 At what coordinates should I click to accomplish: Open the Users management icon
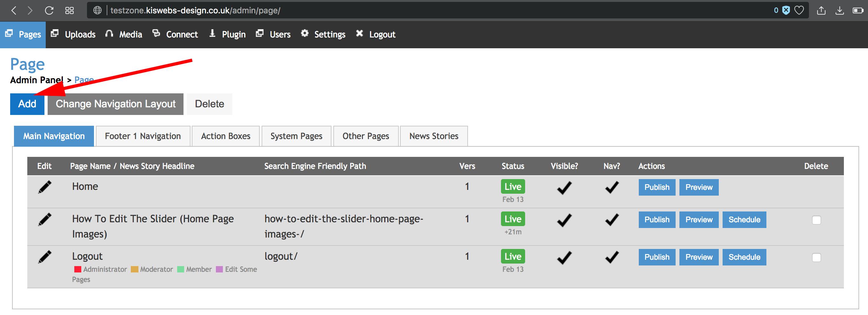click(259, 33)
